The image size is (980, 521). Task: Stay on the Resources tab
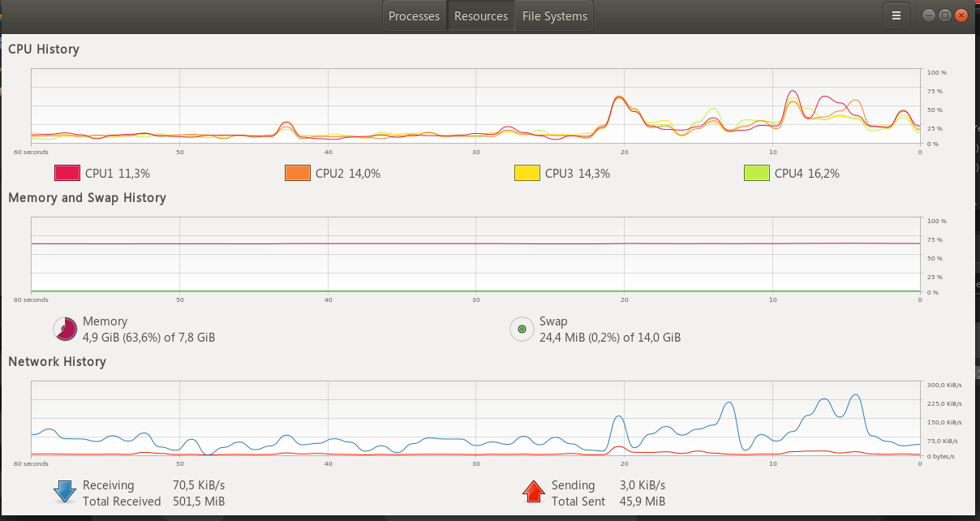pos(480,15)
